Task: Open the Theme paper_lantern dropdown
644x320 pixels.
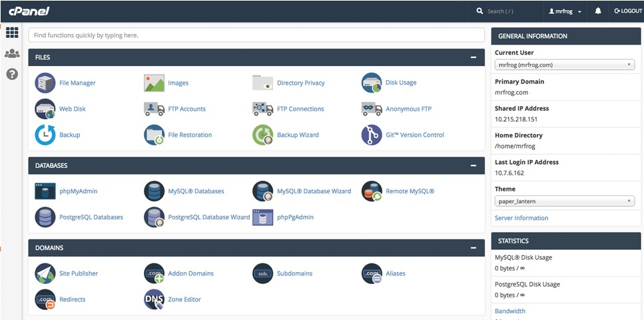Action: (565, 201)
